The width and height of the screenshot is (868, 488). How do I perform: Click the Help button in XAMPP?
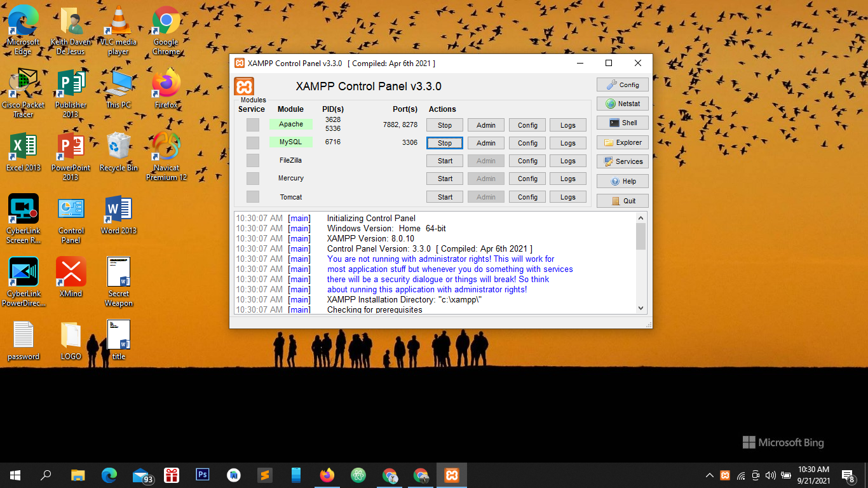click(622, 181)
